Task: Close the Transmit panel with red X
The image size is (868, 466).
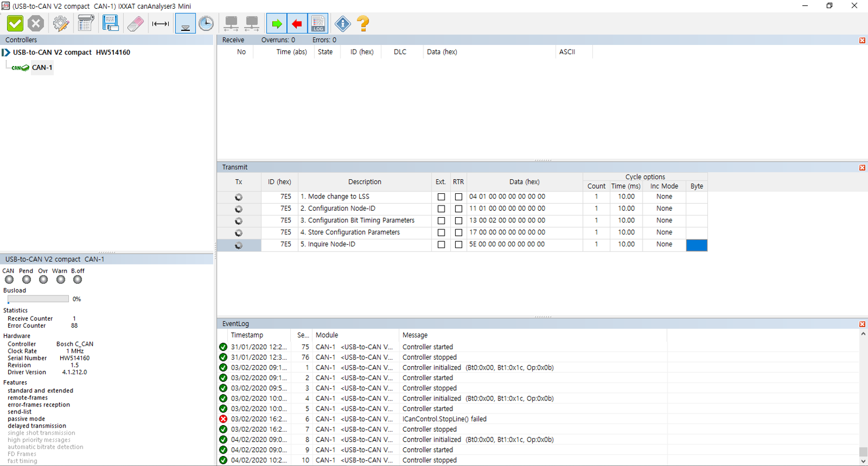Action: coord(862,168)
